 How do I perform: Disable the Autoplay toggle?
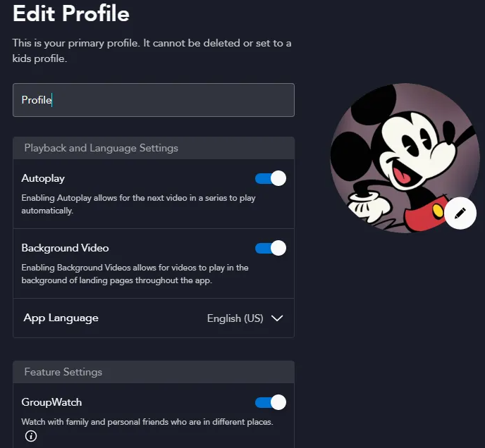(270, 178)
